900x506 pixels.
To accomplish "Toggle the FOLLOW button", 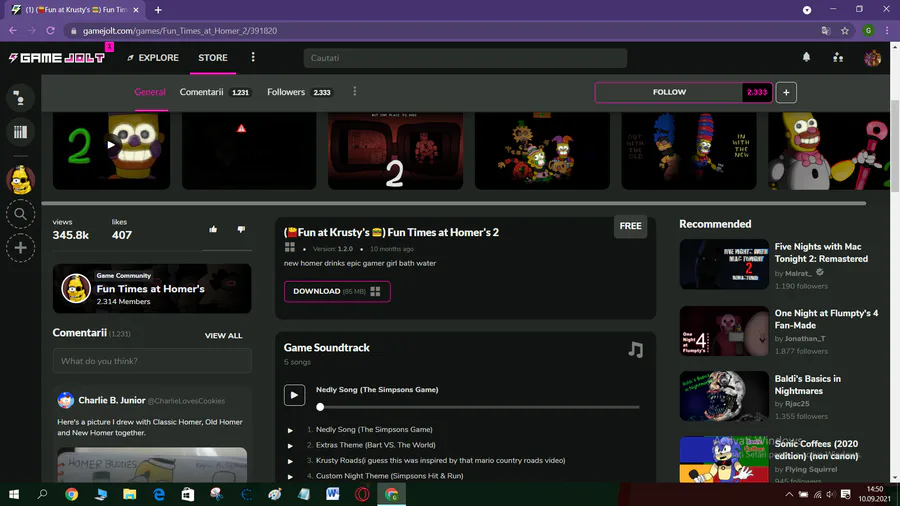I will click(669, 92).
